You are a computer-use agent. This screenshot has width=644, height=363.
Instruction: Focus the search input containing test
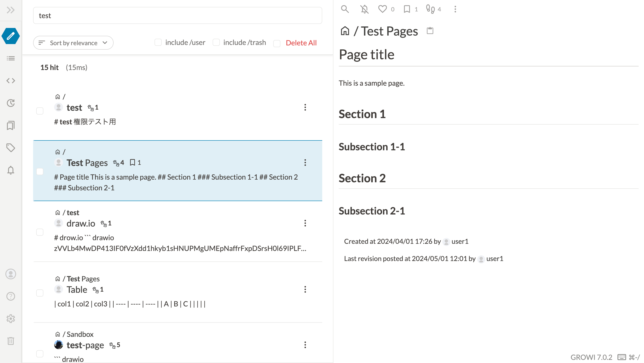pos(178,15)
